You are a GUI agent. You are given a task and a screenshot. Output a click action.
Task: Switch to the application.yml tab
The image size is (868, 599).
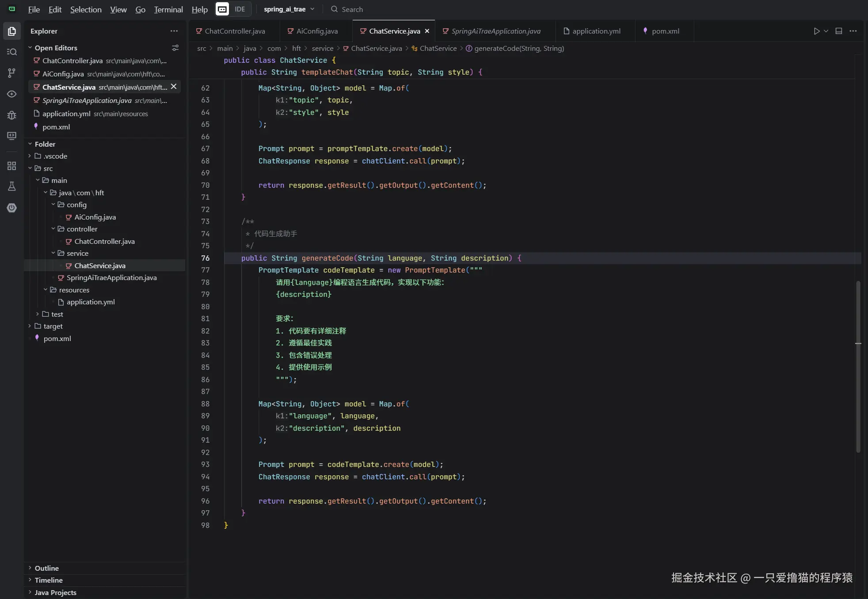pyautogui.click(x=596, y=31)
